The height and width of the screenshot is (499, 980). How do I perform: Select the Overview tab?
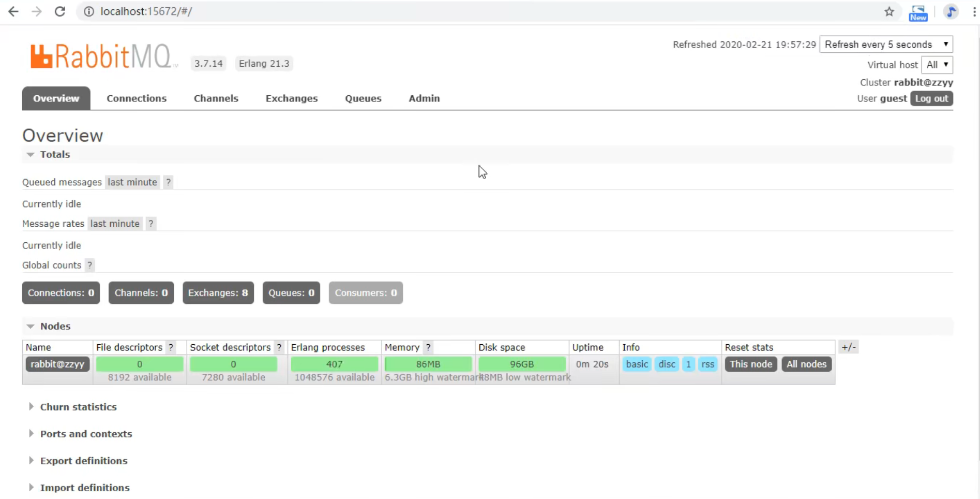tap(56, 98)
